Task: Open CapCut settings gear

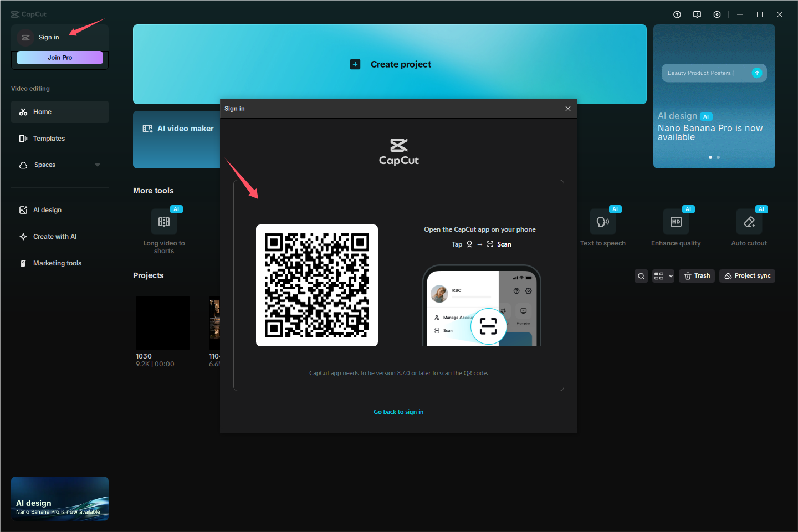Action: [x=717, y=14]
